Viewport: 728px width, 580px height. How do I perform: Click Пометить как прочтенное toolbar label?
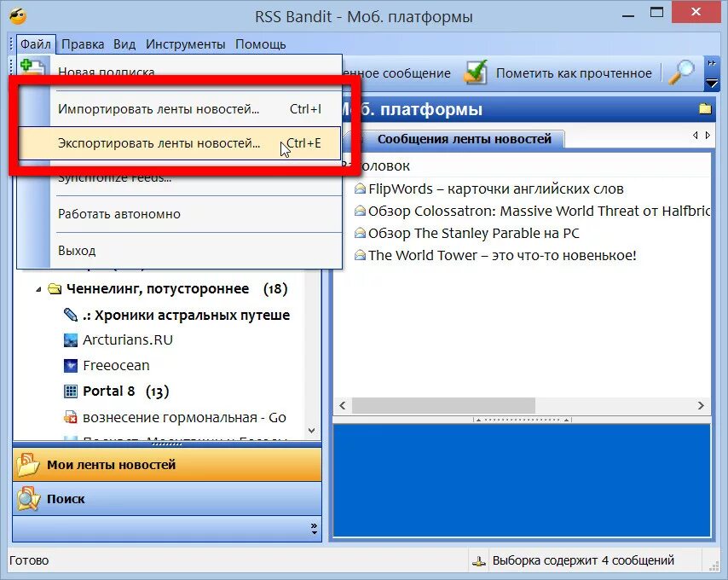[x=574, y=73]
